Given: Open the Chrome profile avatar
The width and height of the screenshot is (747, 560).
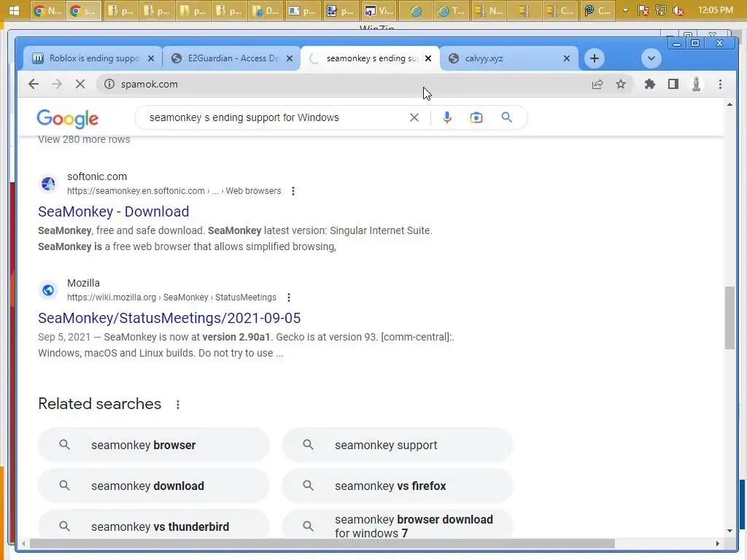Looking at the screenshot, I should (697, 85).
